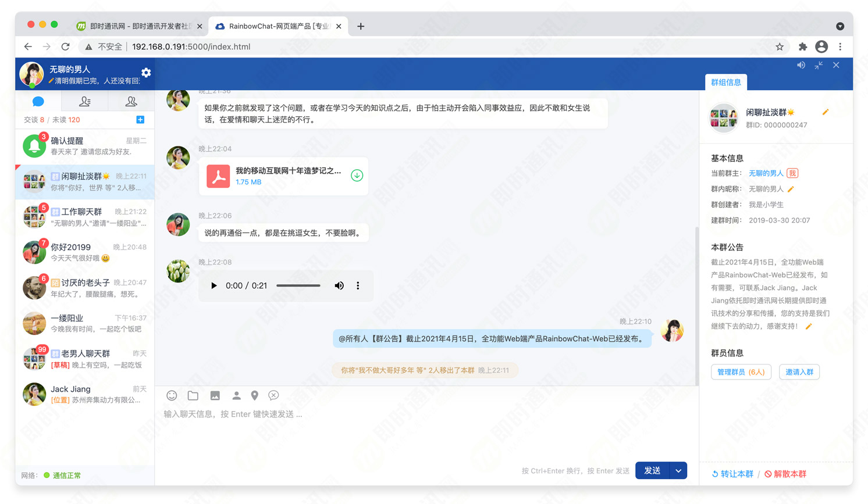Image resolution: width=868 pixels, height=504 pixels.
Task: Click the red PDF file icon
Action: click(x=218, y=176)
